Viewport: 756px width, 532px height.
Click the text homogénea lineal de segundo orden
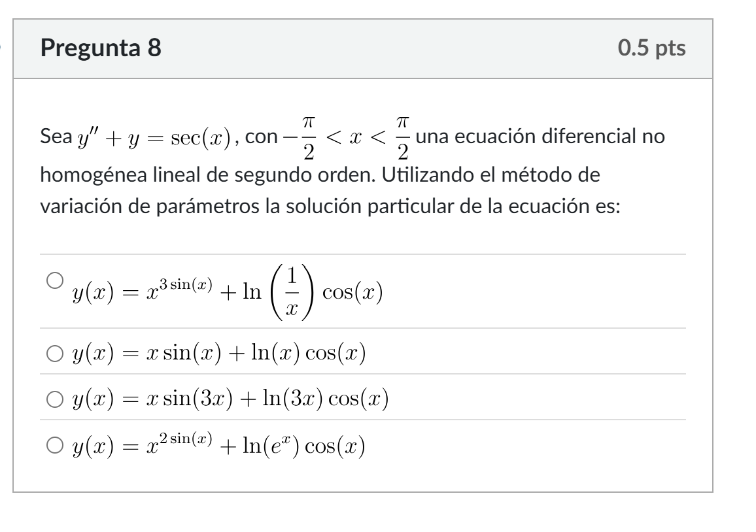tap(207, 175)
